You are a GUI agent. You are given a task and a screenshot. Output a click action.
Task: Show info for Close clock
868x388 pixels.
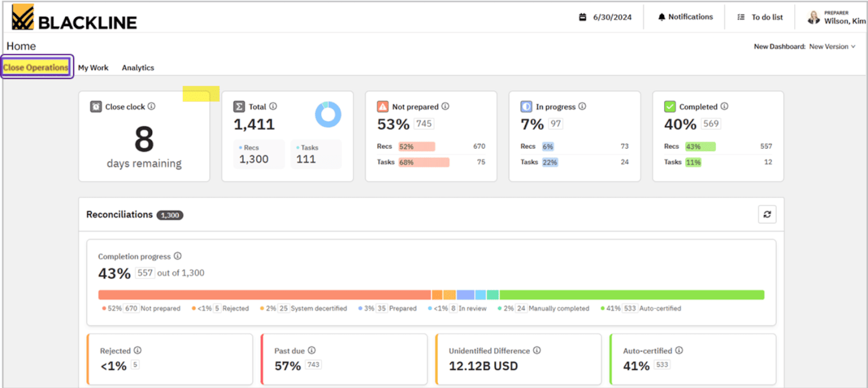coord(151,106)
